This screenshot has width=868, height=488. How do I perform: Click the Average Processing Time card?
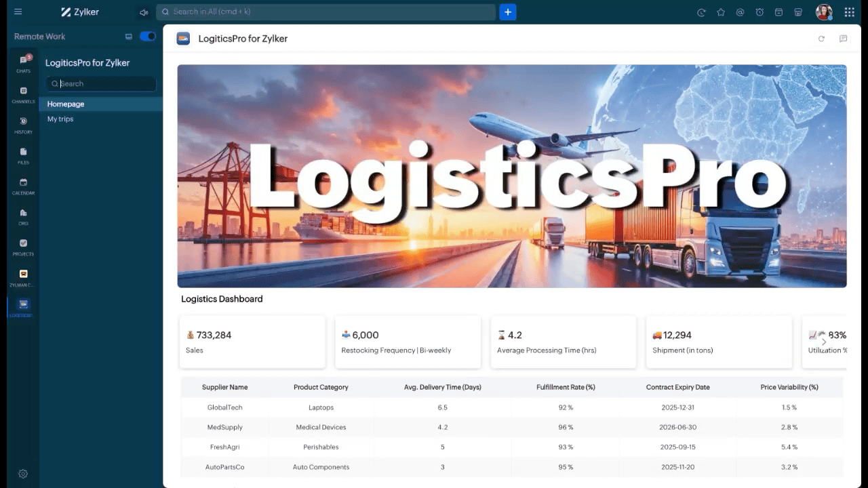(x=564, y=342)
